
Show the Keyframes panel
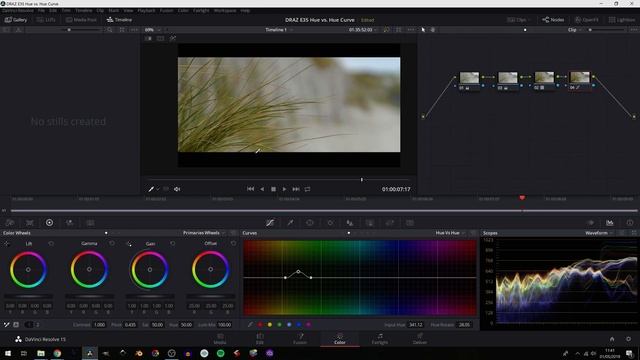point(590,222)
